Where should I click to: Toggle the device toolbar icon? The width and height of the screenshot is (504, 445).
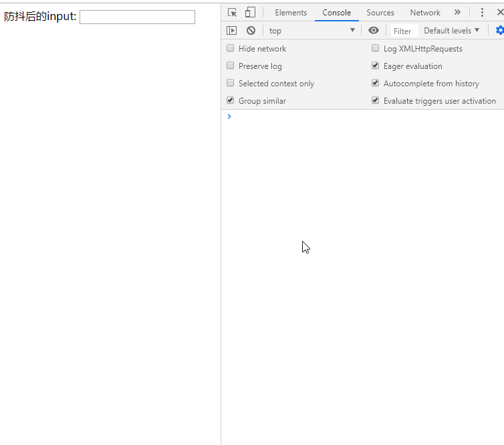(250, 13)
